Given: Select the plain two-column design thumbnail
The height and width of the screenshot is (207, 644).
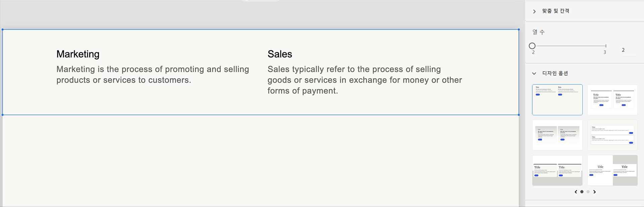Looking at the screenshot, I should coord(557,99).
